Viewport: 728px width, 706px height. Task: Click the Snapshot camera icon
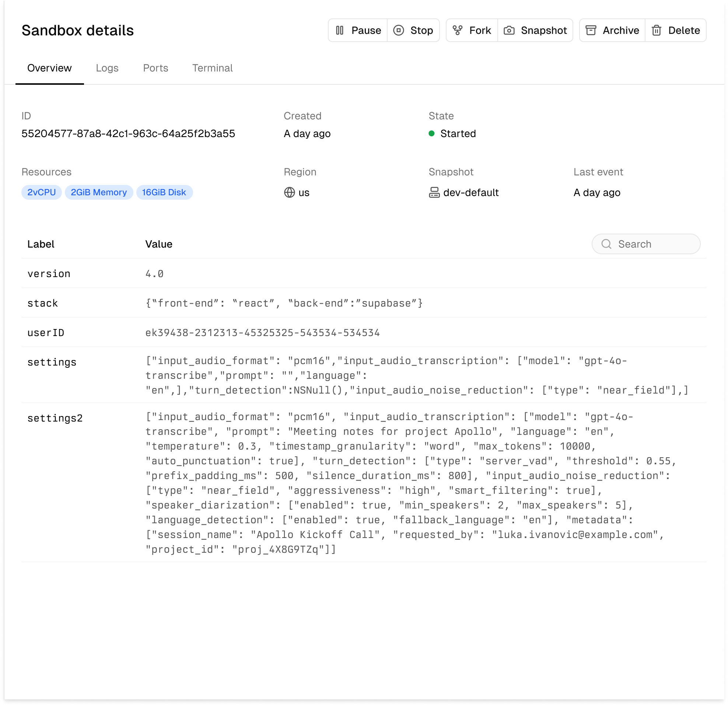click(509, 31)
